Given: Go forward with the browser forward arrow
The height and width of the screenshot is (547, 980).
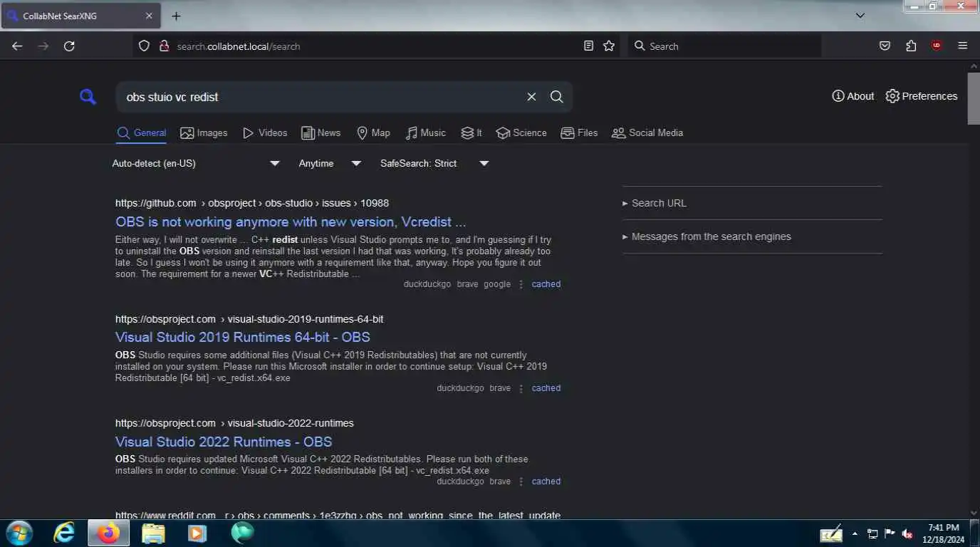Looking at the screenshot, I should 43,46.
